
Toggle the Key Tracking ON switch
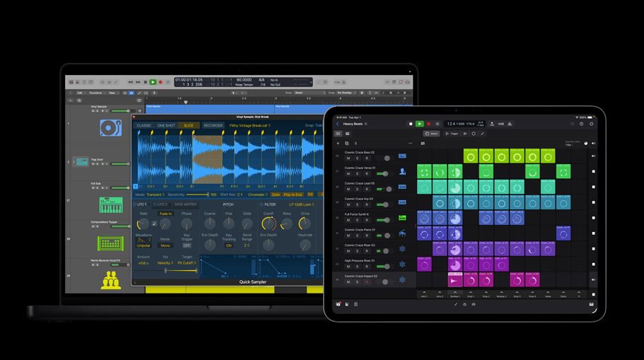(x=229, y=245)
